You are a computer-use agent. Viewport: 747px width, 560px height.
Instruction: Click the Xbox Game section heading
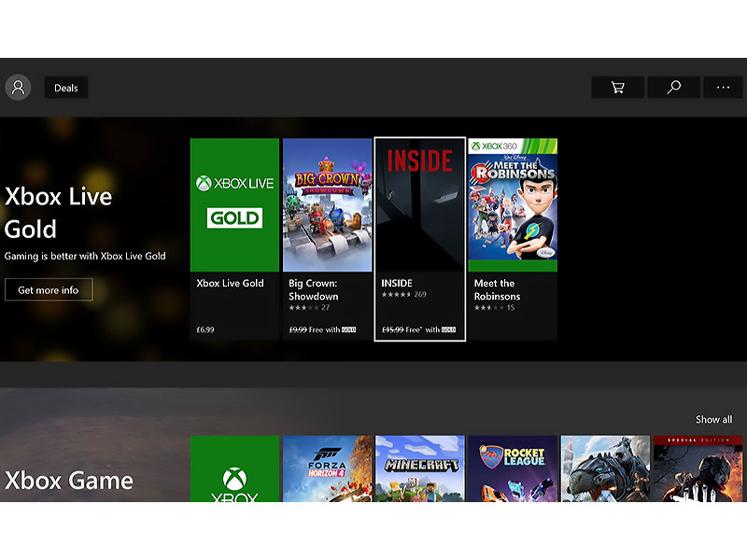[68, 481]
